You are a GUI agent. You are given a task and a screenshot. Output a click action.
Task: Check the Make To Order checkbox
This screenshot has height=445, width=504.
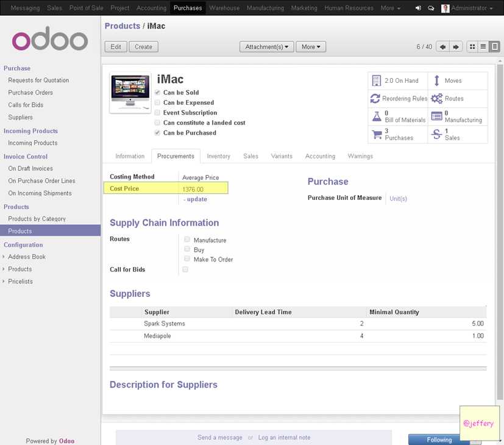[x=187, y=258]
